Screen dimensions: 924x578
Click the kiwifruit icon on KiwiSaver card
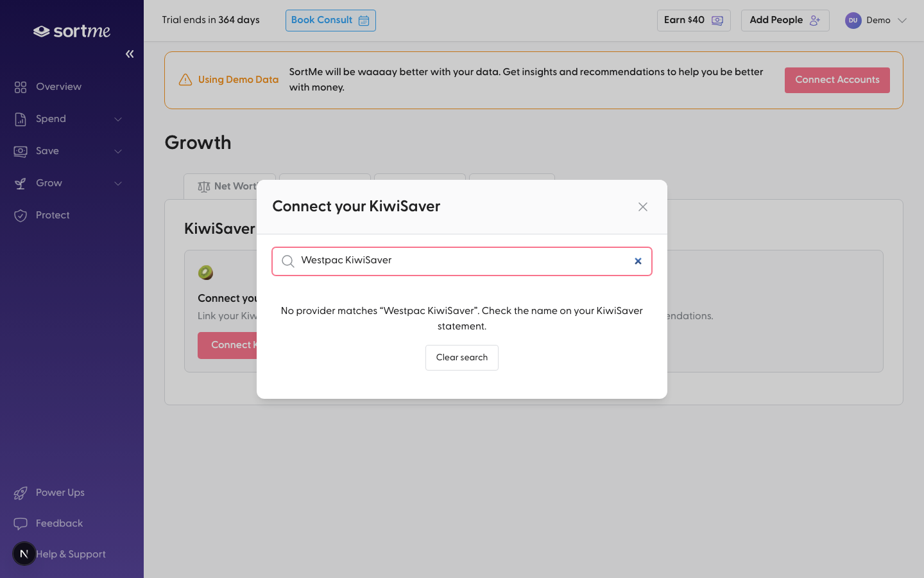click(205, 272)
